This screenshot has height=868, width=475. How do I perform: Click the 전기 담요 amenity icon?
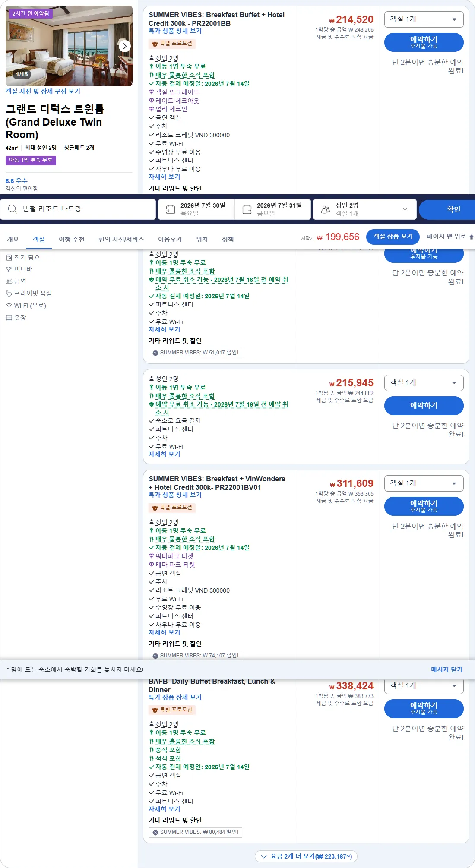coord(9,258)
